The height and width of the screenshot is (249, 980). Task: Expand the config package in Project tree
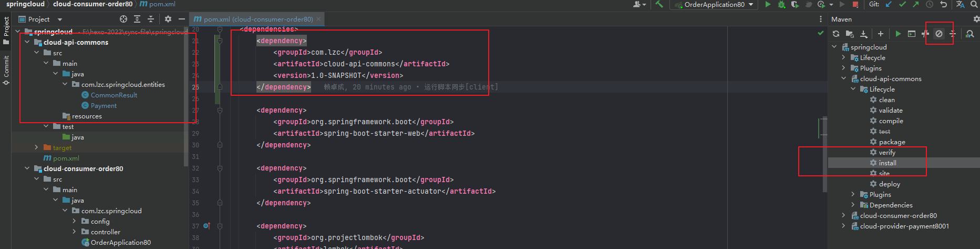coord(74,221)
